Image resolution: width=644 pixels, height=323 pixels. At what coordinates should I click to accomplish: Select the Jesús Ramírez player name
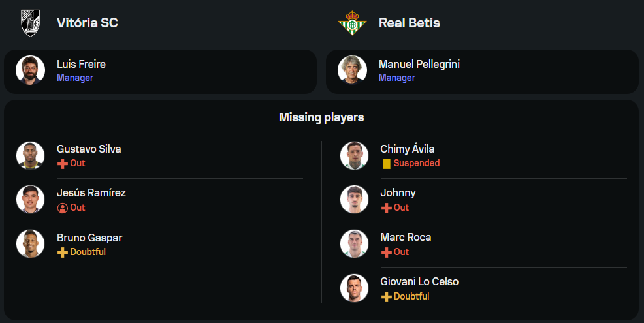[91, 193]
